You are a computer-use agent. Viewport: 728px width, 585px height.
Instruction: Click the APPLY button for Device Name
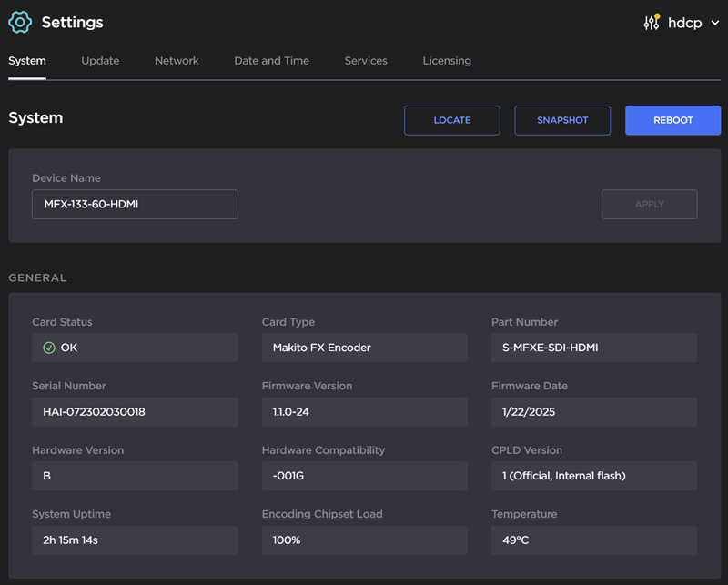pyautogui.click(x=649, y=204)
